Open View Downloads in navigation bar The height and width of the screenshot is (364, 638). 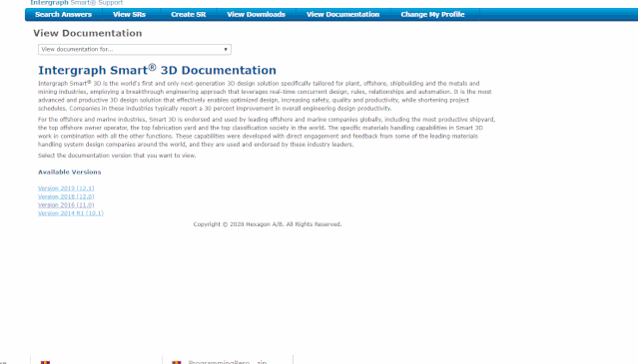coord(256,15)
